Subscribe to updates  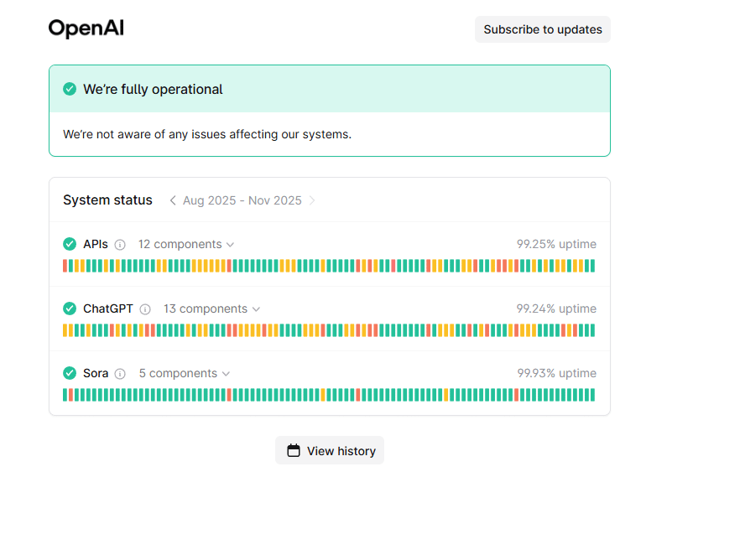(x=542, y=29)
